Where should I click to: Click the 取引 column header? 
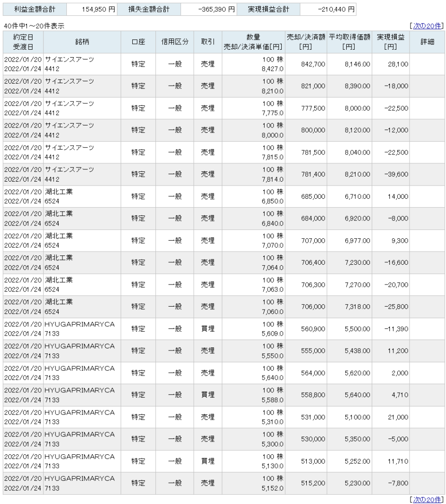pos(208,42)
